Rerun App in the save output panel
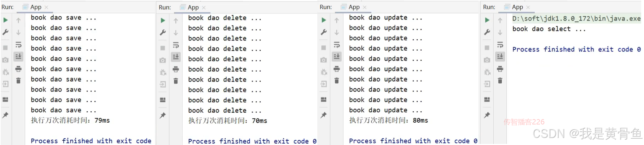The image size is (644, 145). 6,20
